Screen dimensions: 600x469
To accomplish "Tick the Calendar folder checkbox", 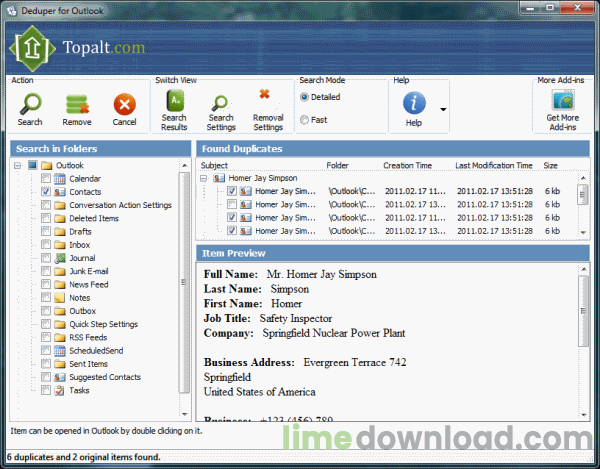I will click(46, 179).
